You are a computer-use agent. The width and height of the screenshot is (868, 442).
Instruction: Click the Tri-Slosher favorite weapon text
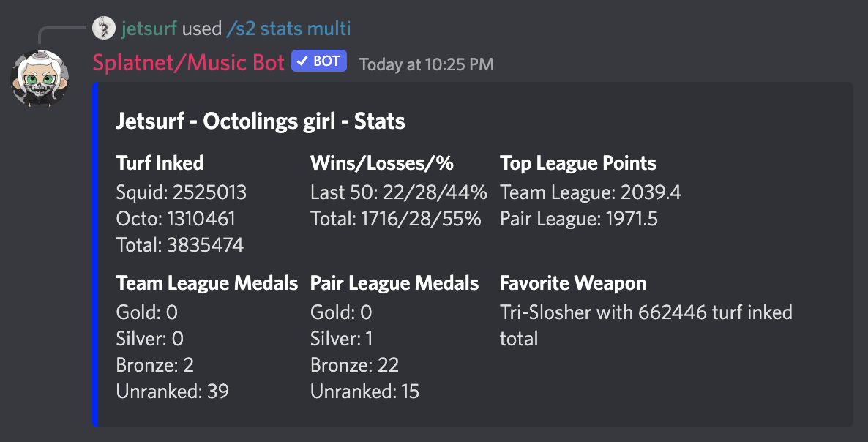pyautogui.click(x=646, y=325)
